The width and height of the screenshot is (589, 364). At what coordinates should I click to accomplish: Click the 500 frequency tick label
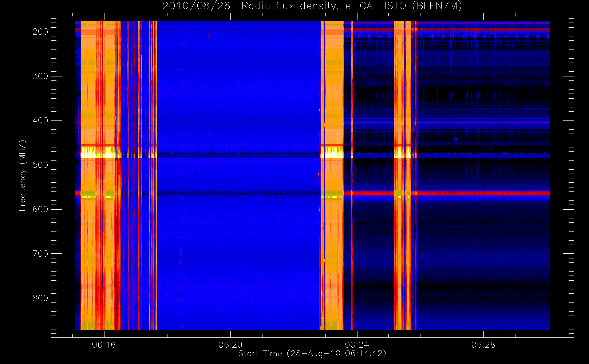(40, 165)
